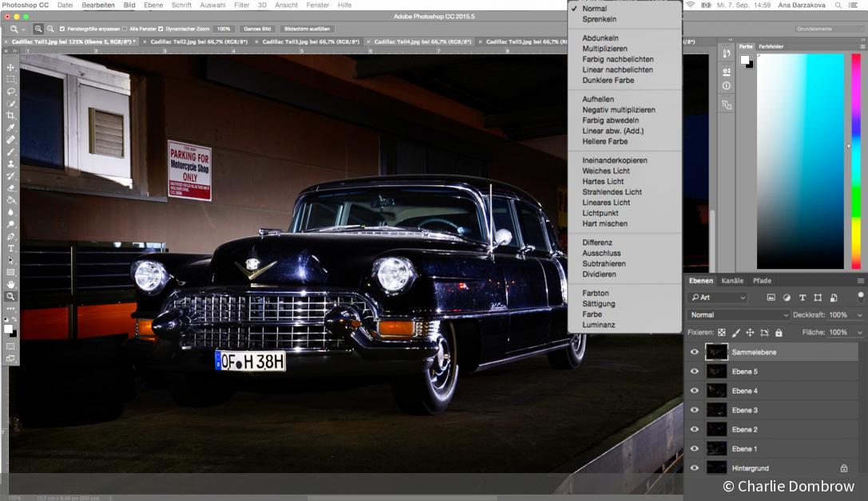Click the zoom-out magnifier in options bar

coord(50,29)
